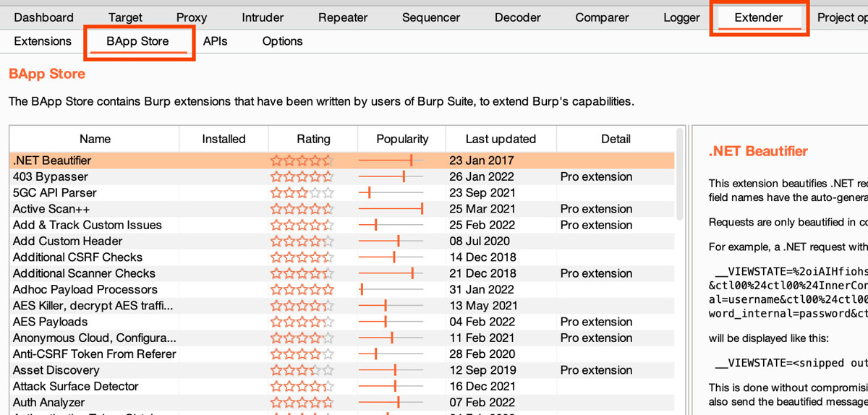Select Add & Track Custom Issues
The width and height of the screenshot is (868, 415).
point(342,225)
